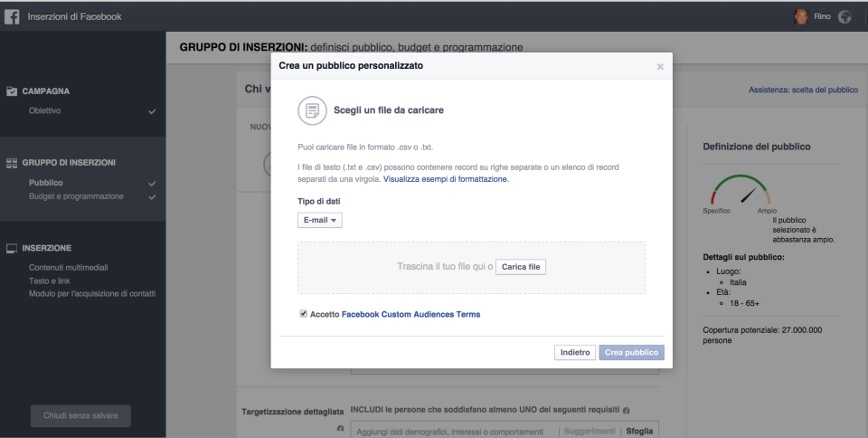The height and width of the screenshot is (438, 868).
Task: Click the globe notifications icon
Action: (845, 17)
